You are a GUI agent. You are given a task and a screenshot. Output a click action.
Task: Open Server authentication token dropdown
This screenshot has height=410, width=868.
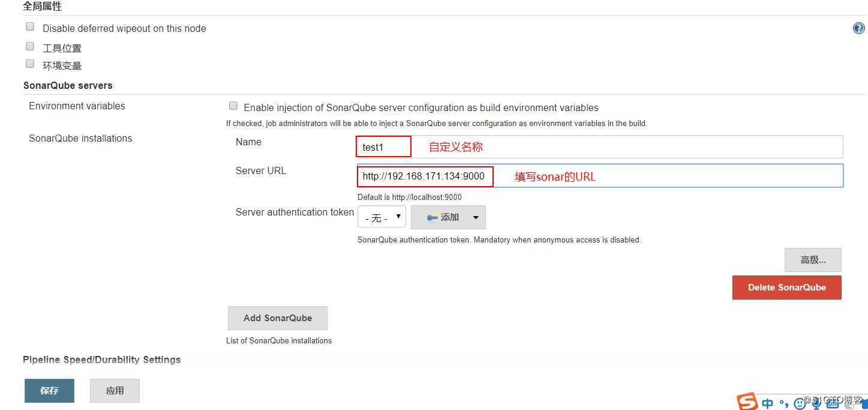[x=382, y=217]
